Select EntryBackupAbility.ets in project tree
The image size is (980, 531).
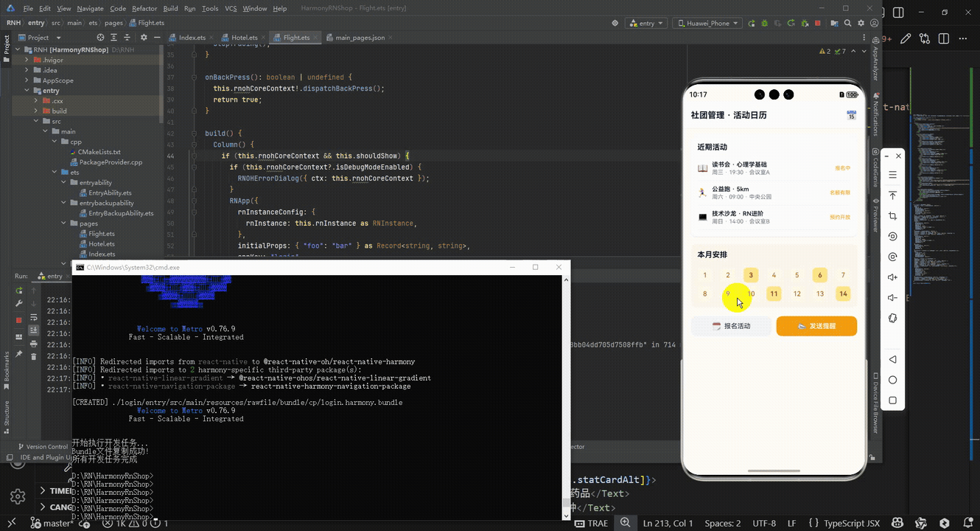click(x=116, y=213)
